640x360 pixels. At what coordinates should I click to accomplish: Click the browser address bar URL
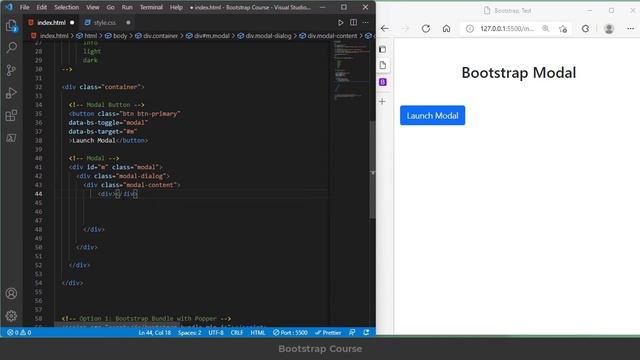coord(507,29)
